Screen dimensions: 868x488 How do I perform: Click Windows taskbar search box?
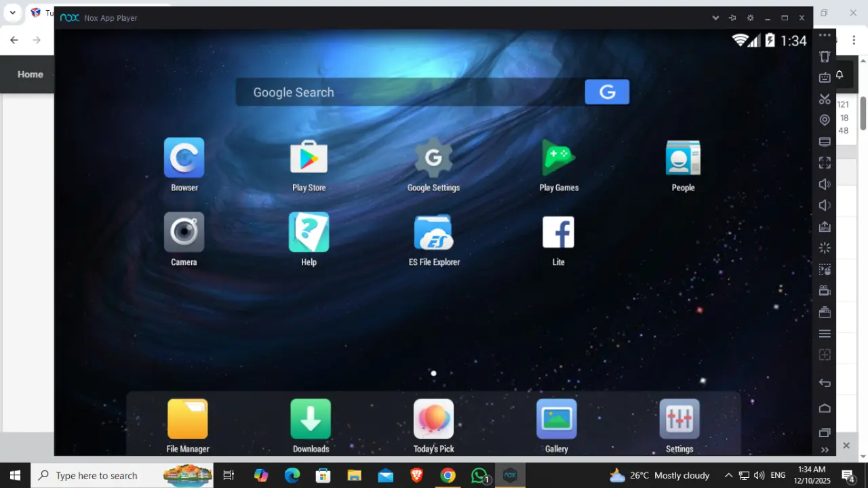point(122,475)
